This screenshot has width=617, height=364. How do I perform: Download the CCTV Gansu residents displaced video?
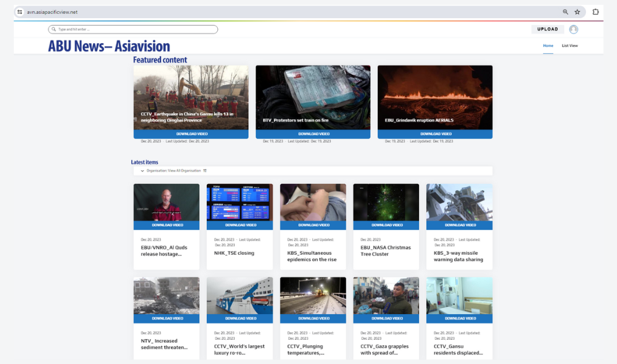pyautogui.click(x=459, y=318)
